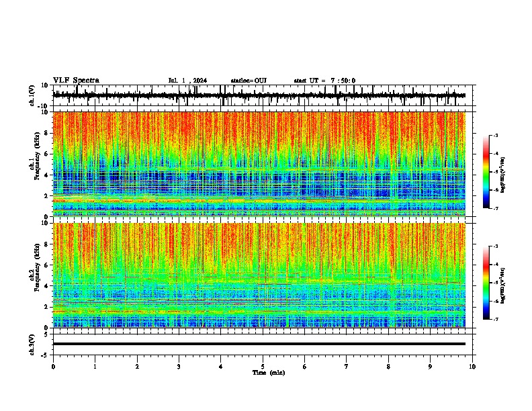Click the "-3" label on ch.2 colorbar
This screenshot has height=411, width=532.
click(x=496, y=246)
